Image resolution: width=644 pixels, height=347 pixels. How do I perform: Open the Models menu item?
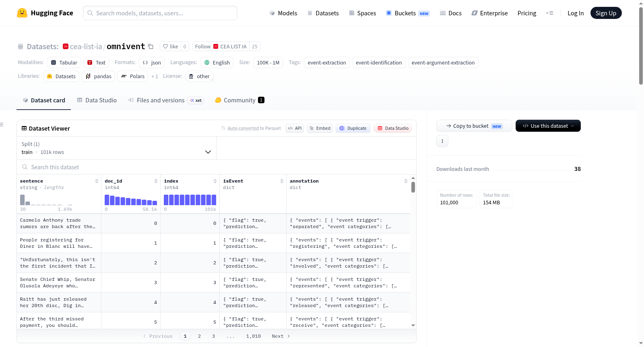[x=283, y=13]
